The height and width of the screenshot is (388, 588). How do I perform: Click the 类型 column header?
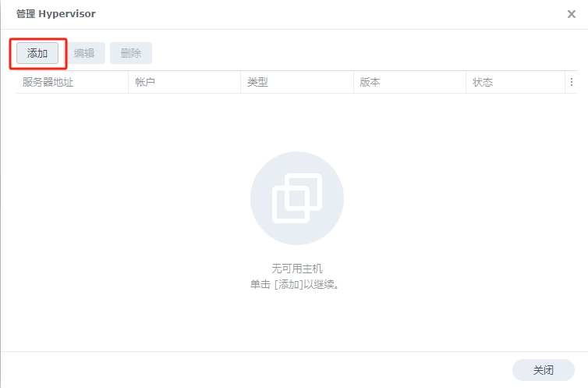257,82
